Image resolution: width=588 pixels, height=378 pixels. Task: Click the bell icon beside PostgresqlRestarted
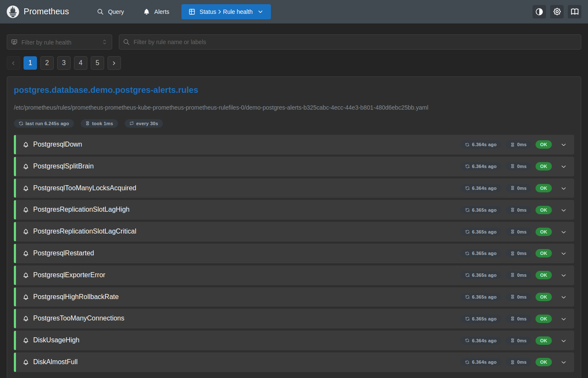click(x=26, y=253)
